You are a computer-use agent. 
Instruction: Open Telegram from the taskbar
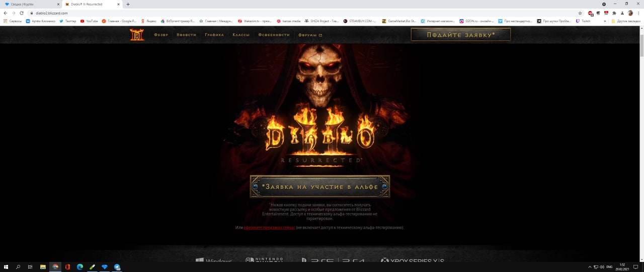point(117,267)
